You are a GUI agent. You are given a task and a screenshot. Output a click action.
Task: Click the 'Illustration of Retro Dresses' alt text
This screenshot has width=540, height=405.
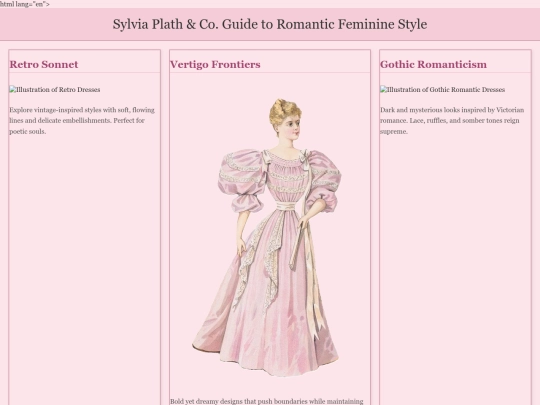pos(58,90)
